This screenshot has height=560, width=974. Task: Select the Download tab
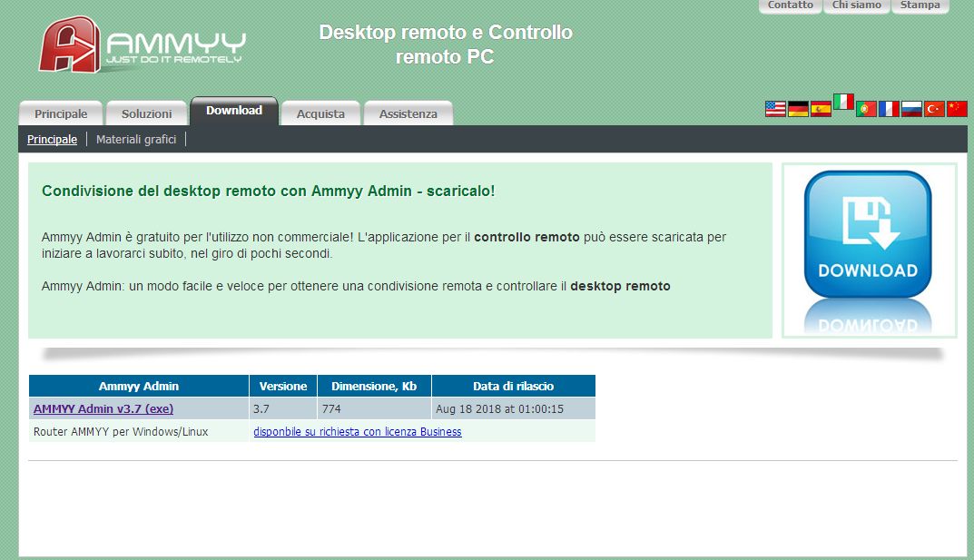coord(234,111)
